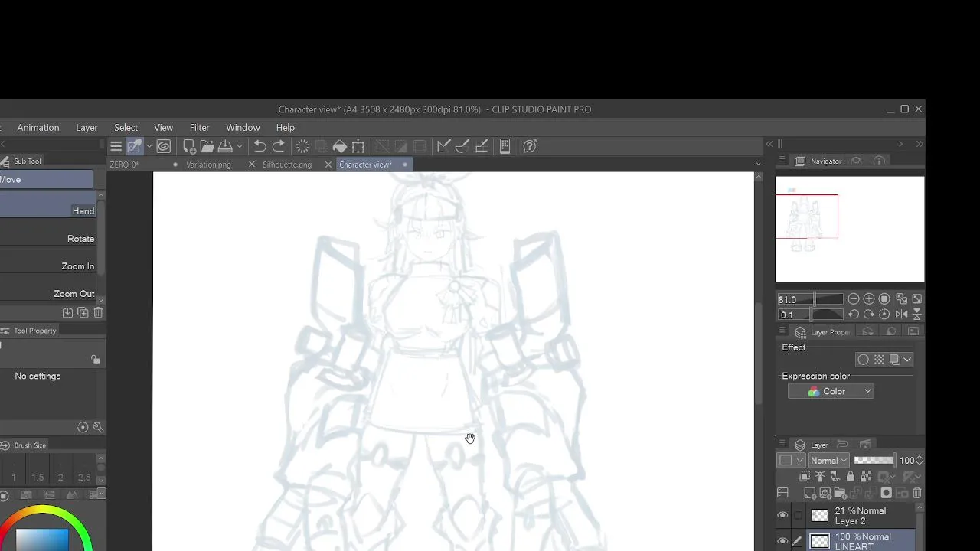
Task: Open the Animation menu
Action: coord(38,128)
